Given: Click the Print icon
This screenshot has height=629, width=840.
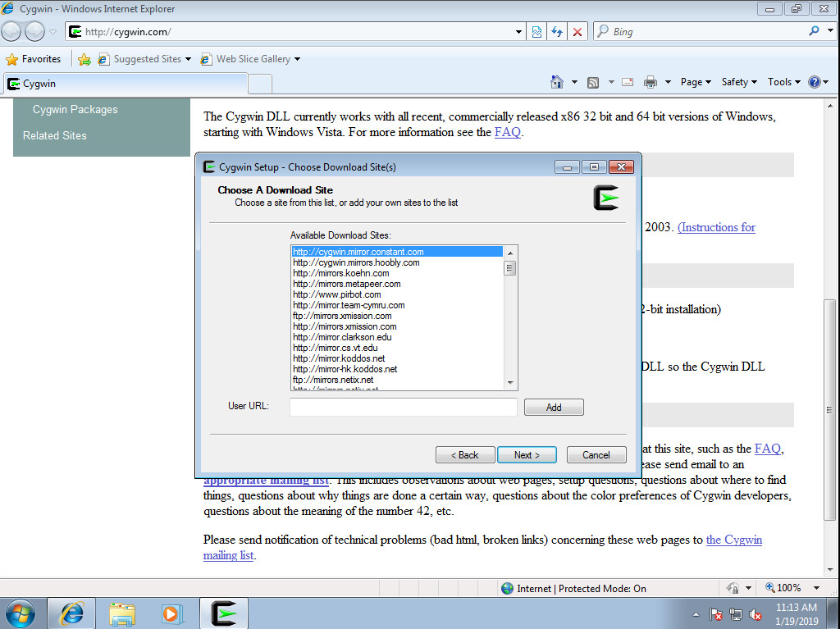Looking at the screenshot, I should (x=651, y=82).
